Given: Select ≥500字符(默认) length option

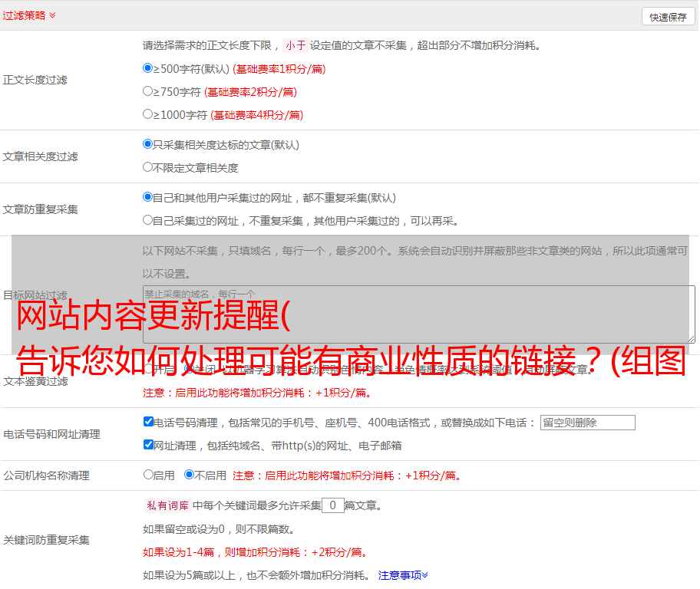Looking at the screenshot, I should [x=147, y=68].
